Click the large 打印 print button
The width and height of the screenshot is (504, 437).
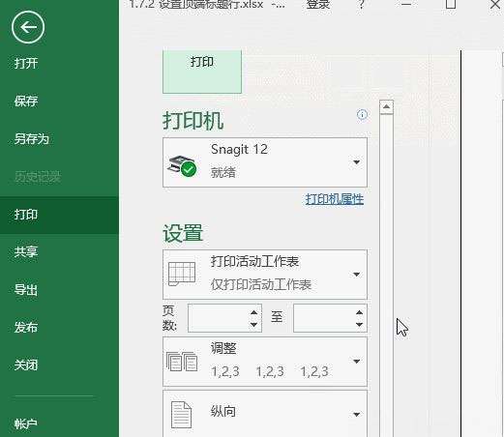click(x=202, y=72)
